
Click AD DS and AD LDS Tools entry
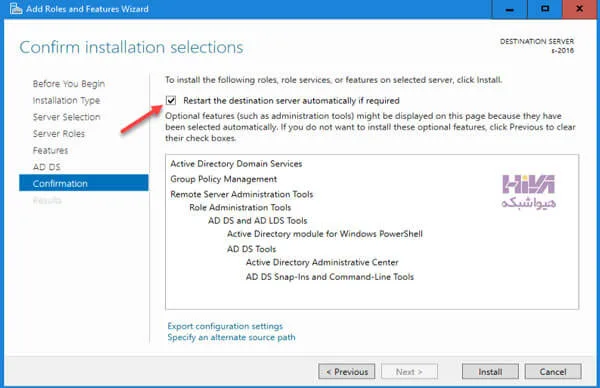(x=258, y=221)
